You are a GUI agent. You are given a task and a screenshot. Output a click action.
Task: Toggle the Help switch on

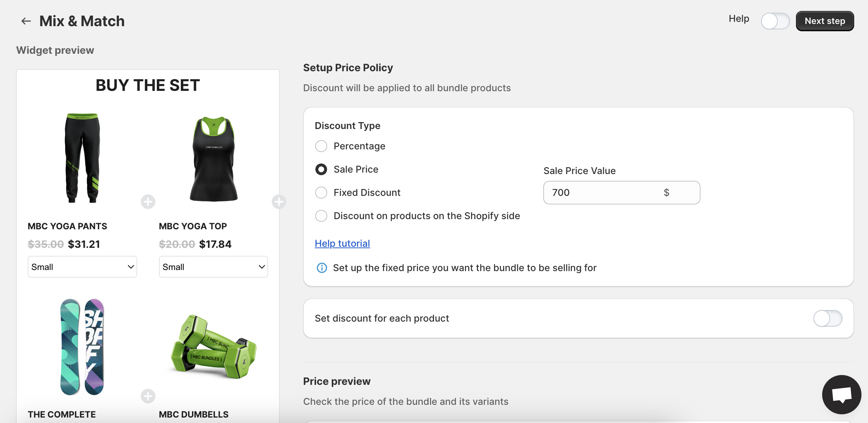point(775,21)
